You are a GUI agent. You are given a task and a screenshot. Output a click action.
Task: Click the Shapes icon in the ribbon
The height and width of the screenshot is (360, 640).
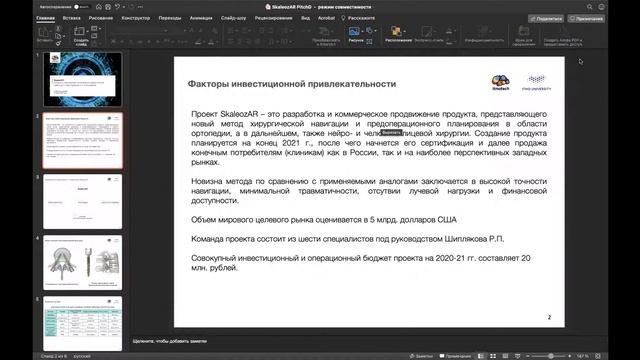[x=369, y=31]
